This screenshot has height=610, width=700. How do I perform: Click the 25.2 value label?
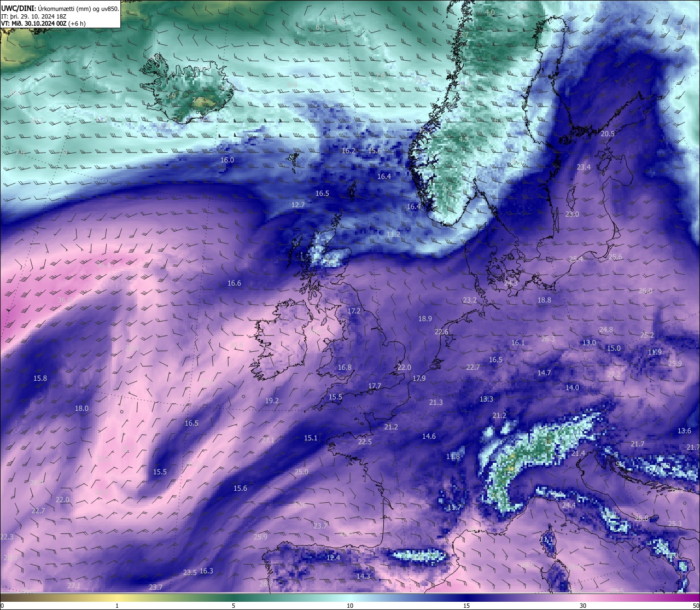tap(647, 335)
